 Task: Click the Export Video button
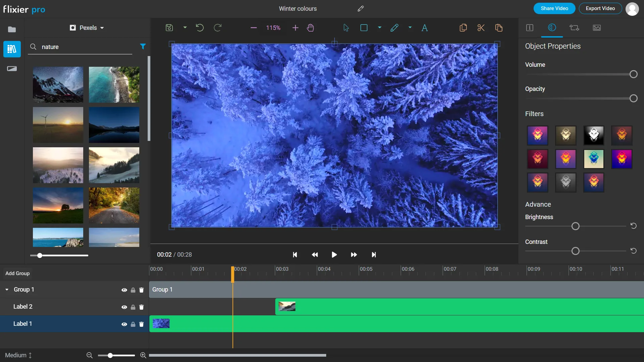click(x=600, y=8)
